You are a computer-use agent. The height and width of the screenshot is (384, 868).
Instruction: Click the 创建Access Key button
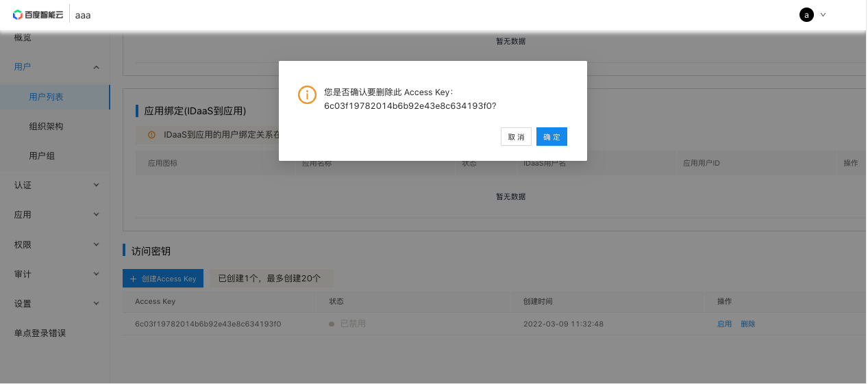[163, 279]
